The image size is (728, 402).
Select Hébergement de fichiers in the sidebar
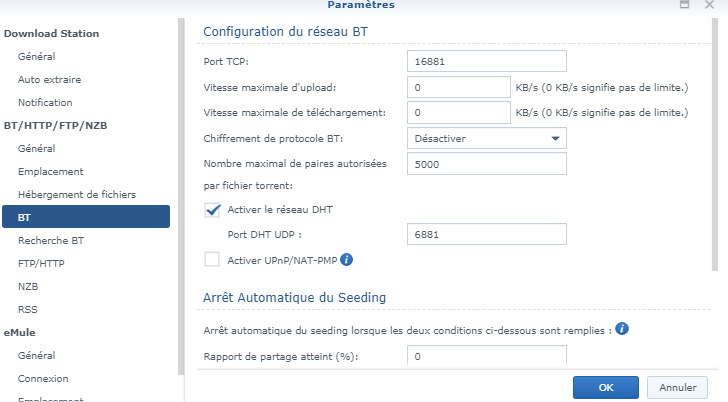pos(76,194)
